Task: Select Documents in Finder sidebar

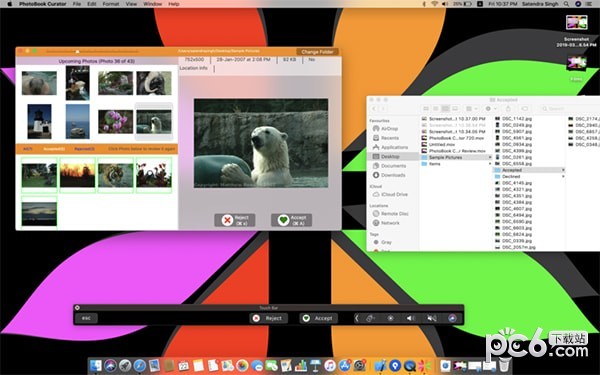Action: (x=393, y=166)
